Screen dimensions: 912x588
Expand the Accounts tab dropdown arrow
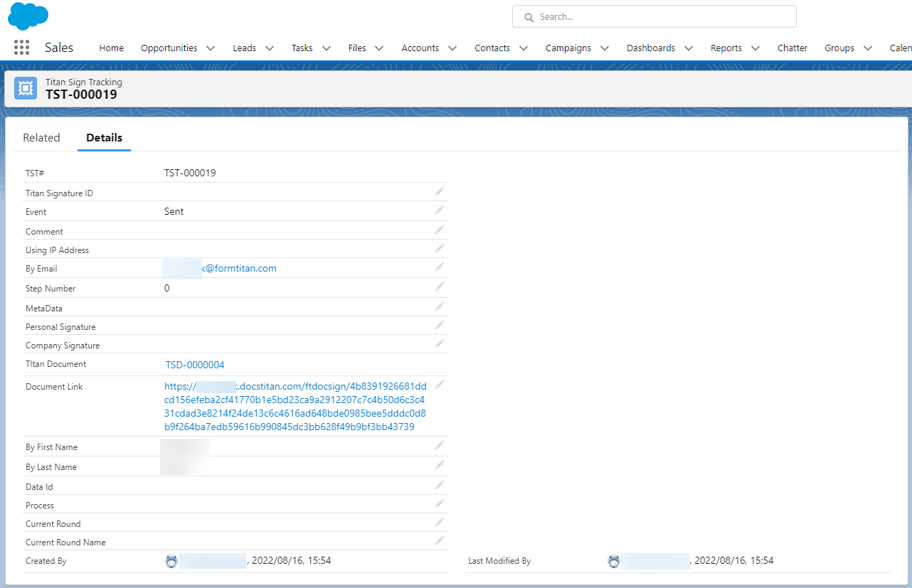point(452,48)
